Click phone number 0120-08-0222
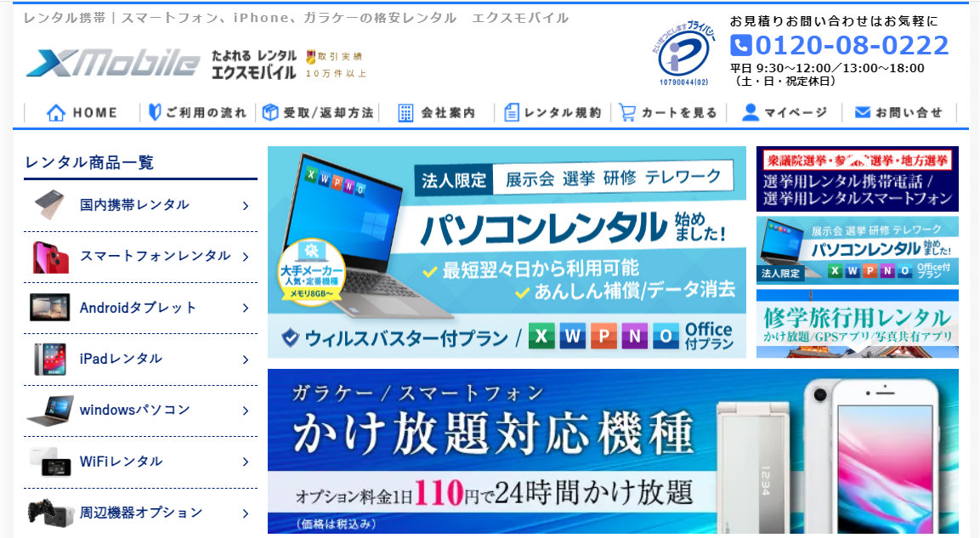 point(852,45)
